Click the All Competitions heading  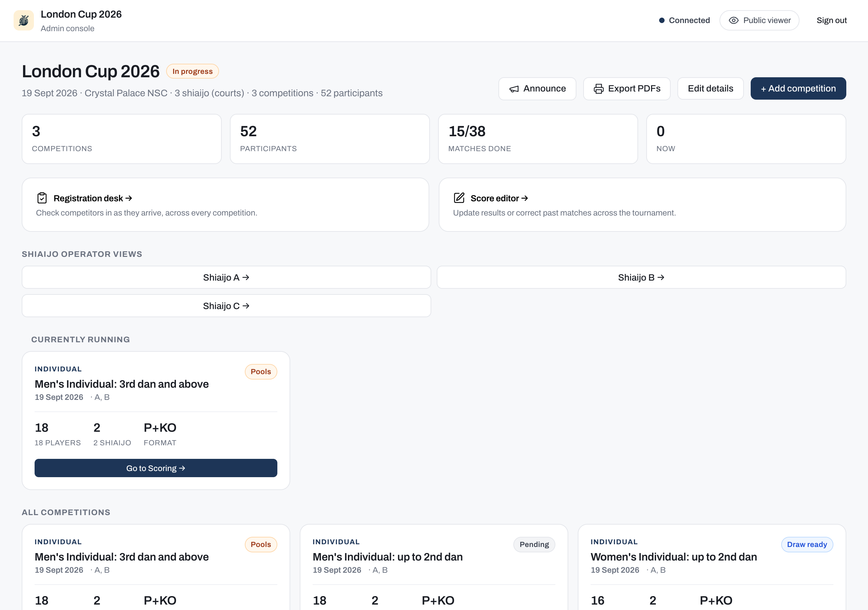click(x=66, y=512)
